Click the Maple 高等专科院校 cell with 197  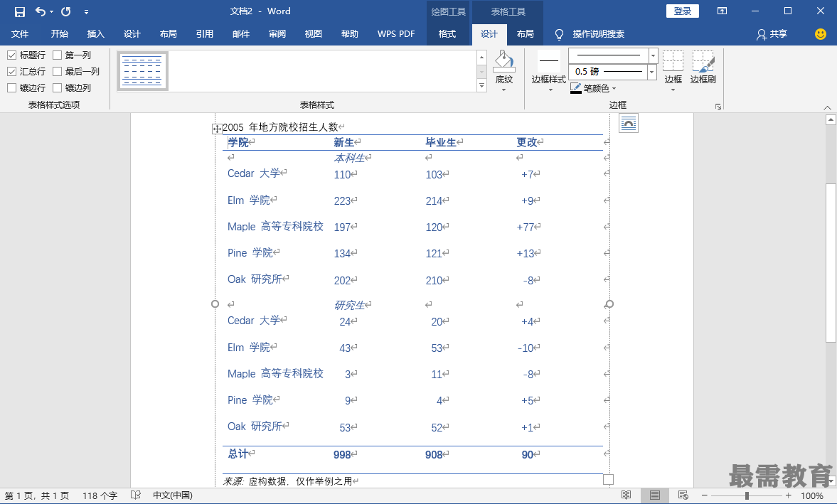point(275,227)
